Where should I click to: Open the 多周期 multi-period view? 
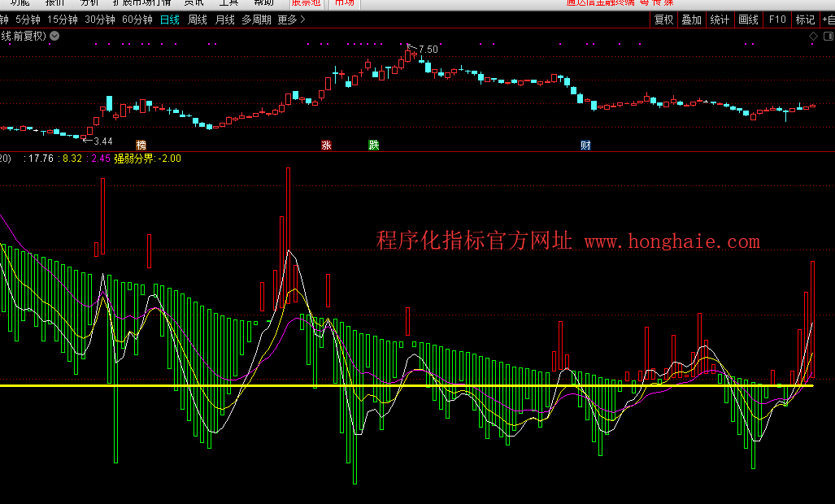point(256,20)
